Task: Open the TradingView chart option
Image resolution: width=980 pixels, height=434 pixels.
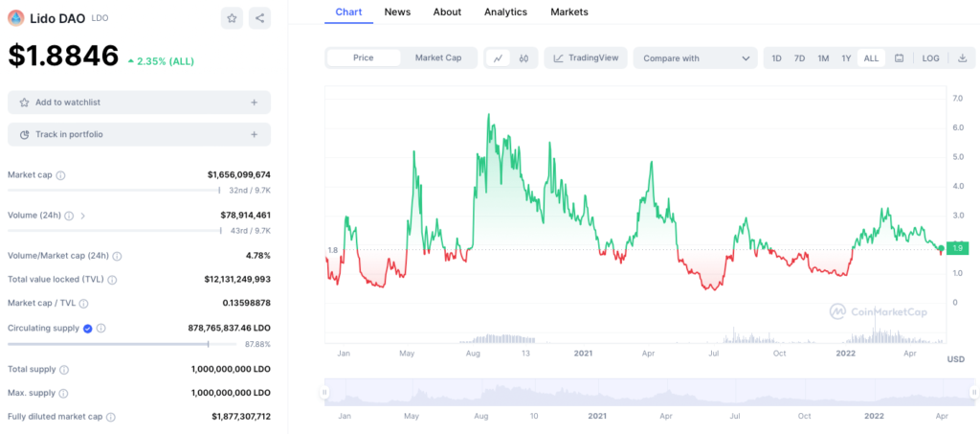Action: 585,58
